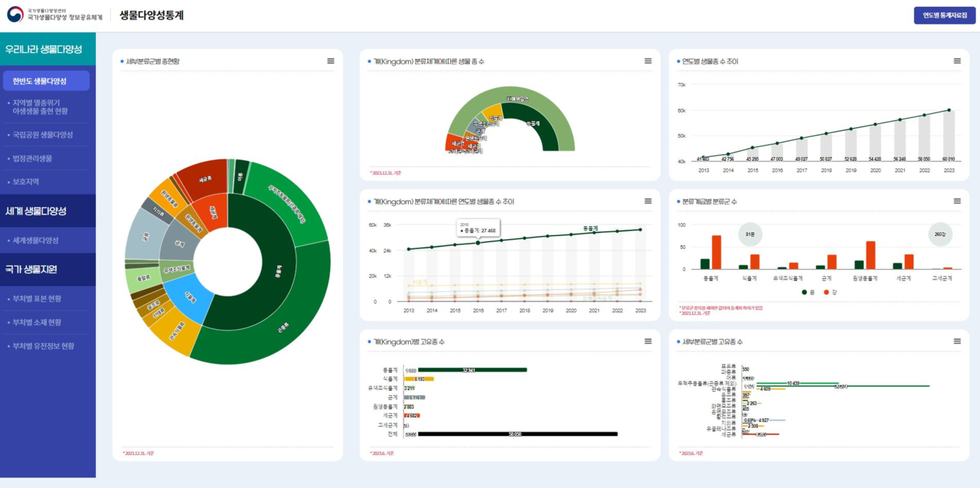
Task: Open 국립공원 생물다양성 in sidebar
Action: pos(43,135)
